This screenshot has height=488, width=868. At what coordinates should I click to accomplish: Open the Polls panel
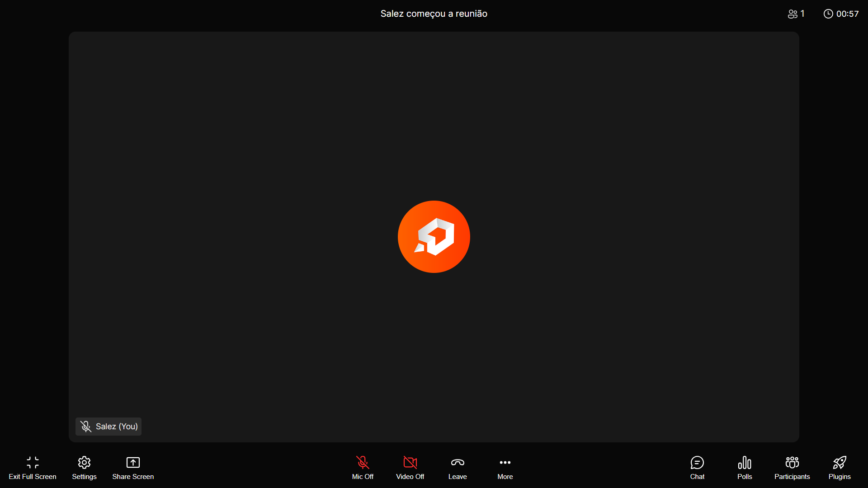[745, 468]
